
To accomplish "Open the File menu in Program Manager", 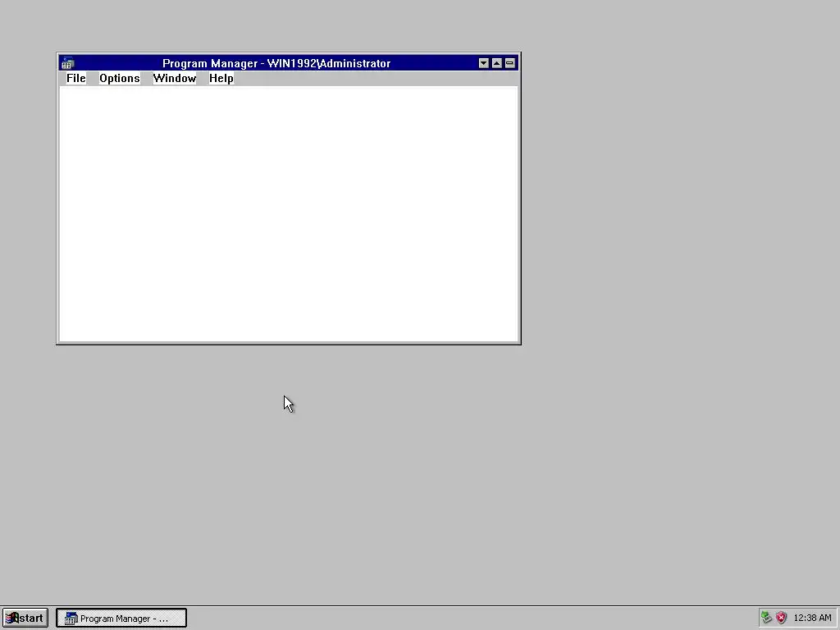I will (x=75, y=78).
